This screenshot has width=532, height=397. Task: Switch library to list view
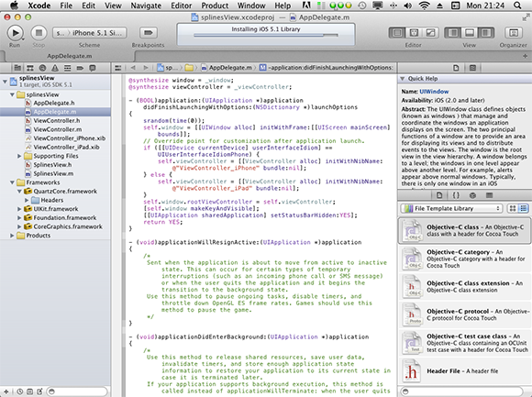pos(524,208)
